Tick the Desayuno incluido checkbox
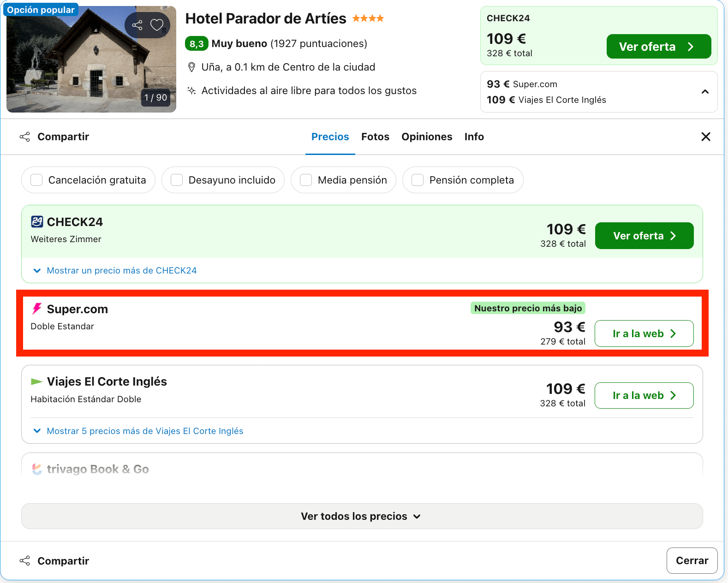 click(x=177, y=180)
